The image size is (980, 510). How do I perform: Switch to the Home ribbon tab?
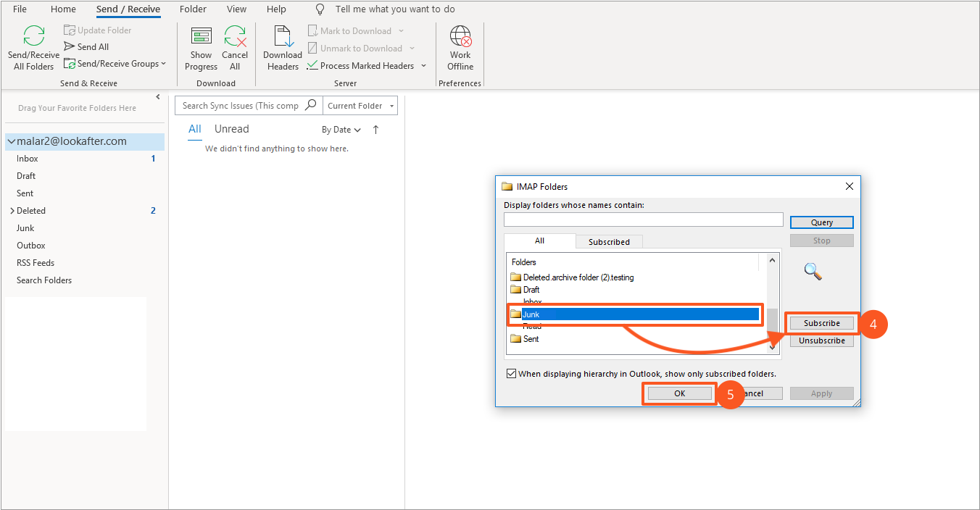coord(64,9)
